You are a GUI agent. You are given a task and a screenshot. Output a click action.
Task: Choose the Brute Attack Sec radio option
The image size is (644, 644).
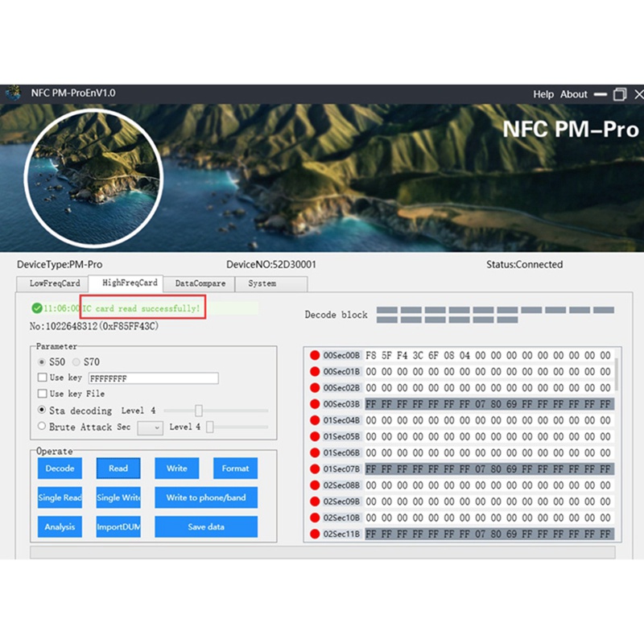click(42, 427)
